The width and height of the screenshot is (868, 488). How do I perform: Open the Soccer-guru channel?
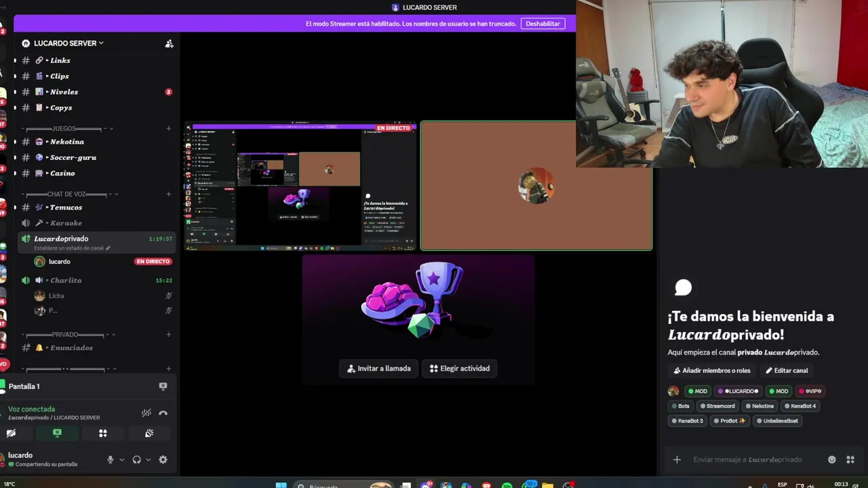(x=97, y=157)
